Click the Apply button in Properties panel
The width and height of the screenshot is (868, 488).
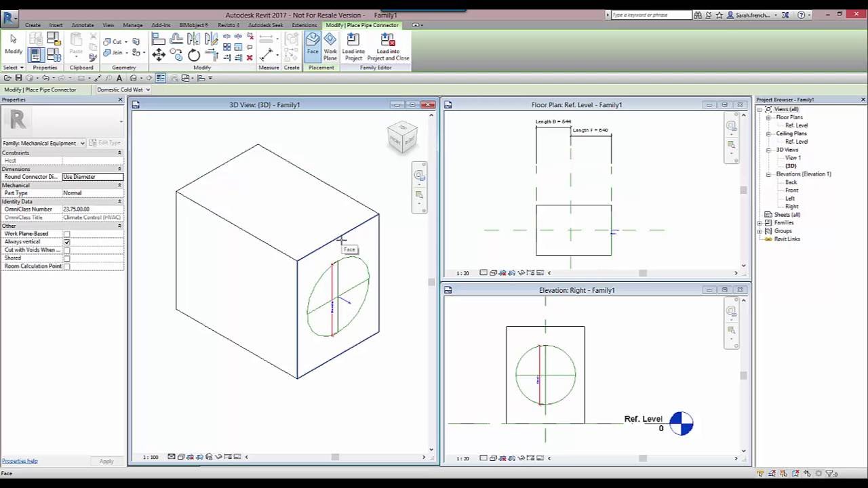click(106, 461)
